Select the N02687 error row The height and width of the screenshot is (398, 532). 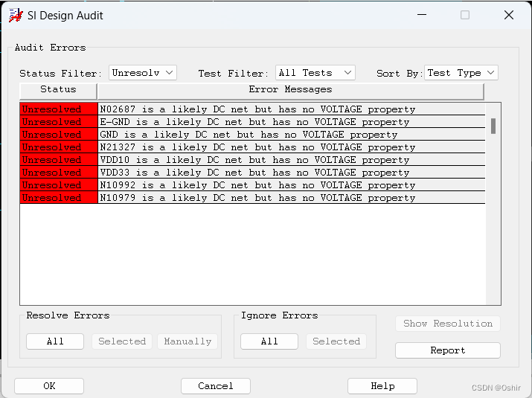257,109
